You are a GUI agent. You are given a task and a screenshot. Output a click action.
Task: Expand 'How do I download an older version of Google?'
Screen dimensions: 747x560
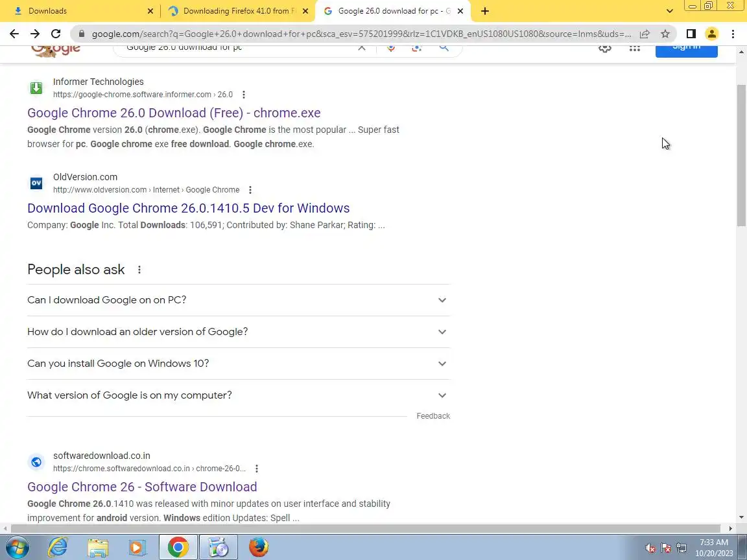click(239, 332)
